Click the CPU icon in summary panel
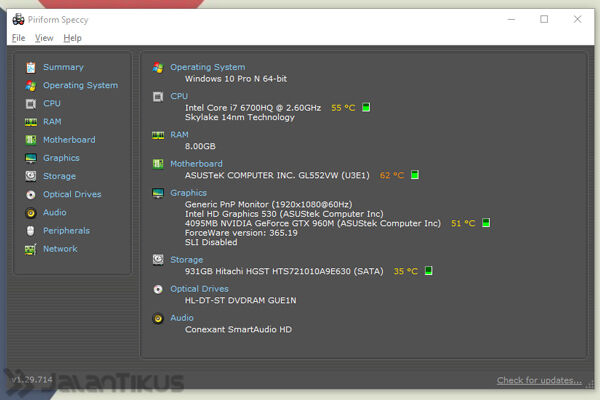This screenshot has width=600, height=400. click(x=158, y=97)
